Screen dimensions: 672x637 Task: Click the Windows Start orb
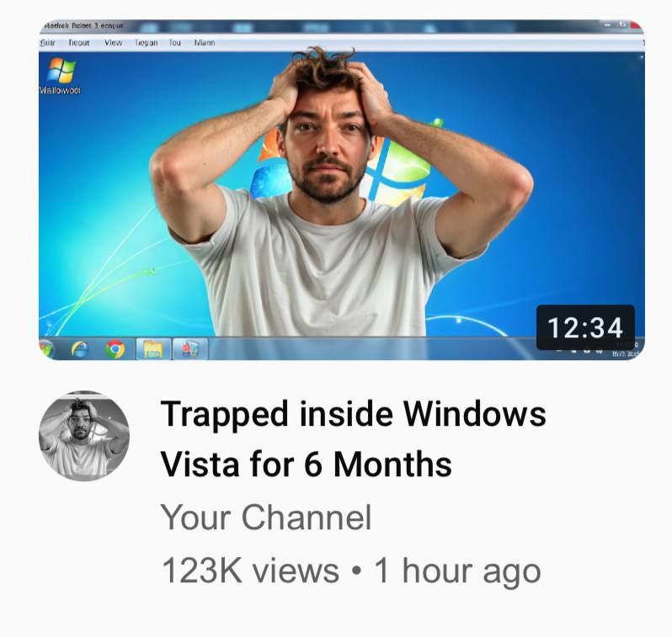coord(45,349)
